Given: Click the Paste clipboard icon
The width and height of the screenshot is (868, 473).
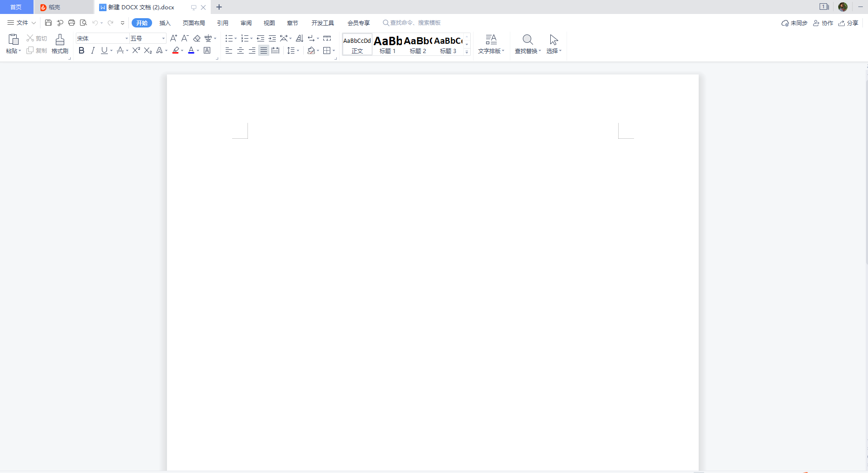Looking at the screenshot, I should point(13,40).
